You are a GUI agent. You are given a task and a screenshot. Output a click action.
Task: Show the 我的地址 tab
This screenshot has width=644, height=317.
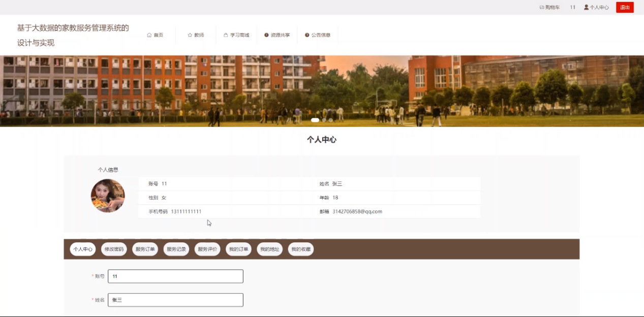click(x=269, y=249)
